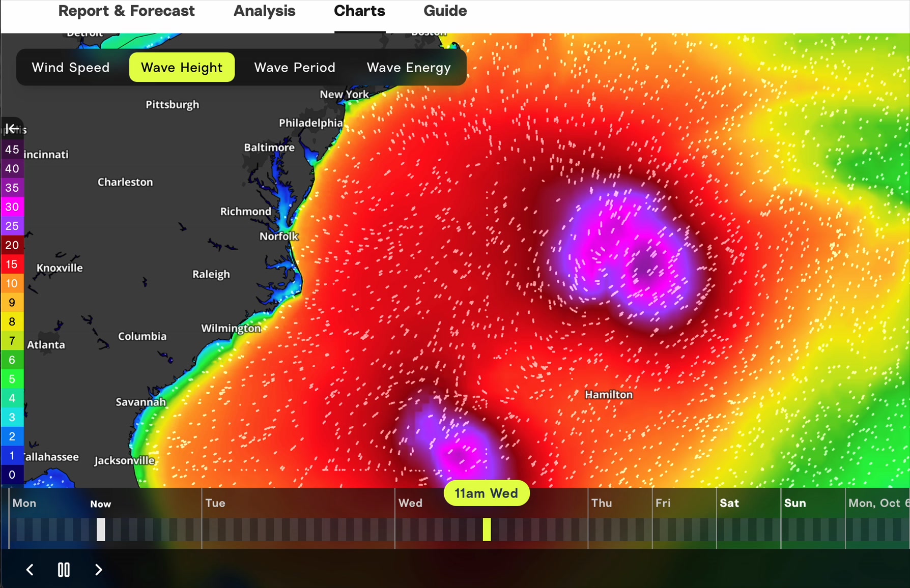The image size is (910, 588).
Task: Jump to Sun on the timeline
Action: pyautogui.click(x=795, y=503)
